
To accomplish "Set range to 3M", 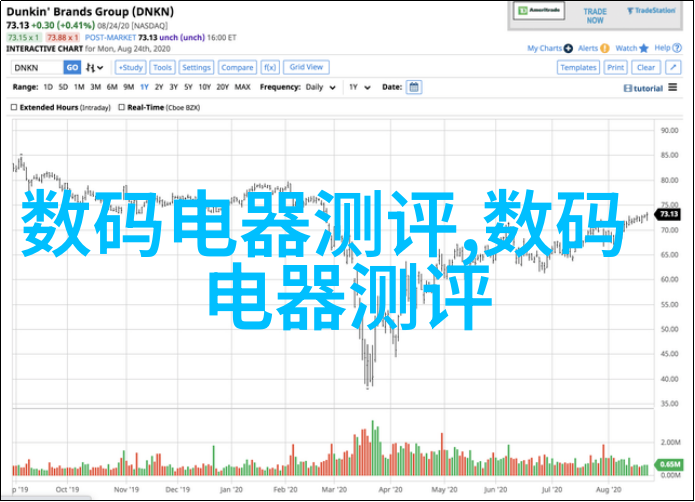I will pyautogui.click(x=95, y=87).
